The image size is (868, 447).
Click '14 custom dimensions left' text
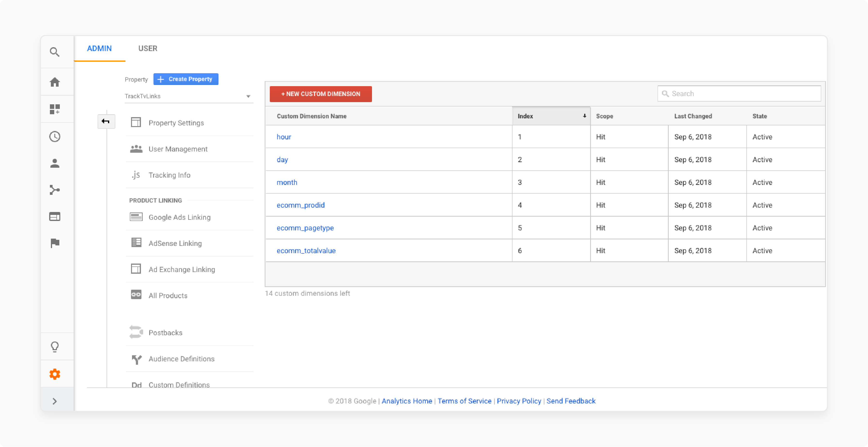307,293
